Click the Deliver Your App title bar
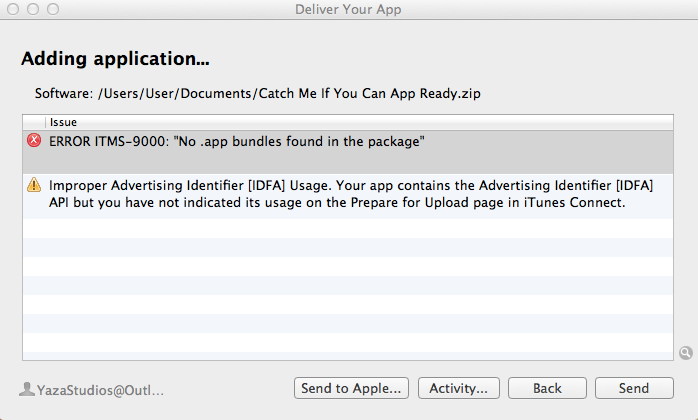Viewport: 698px width, 420px height. [348, 9]
